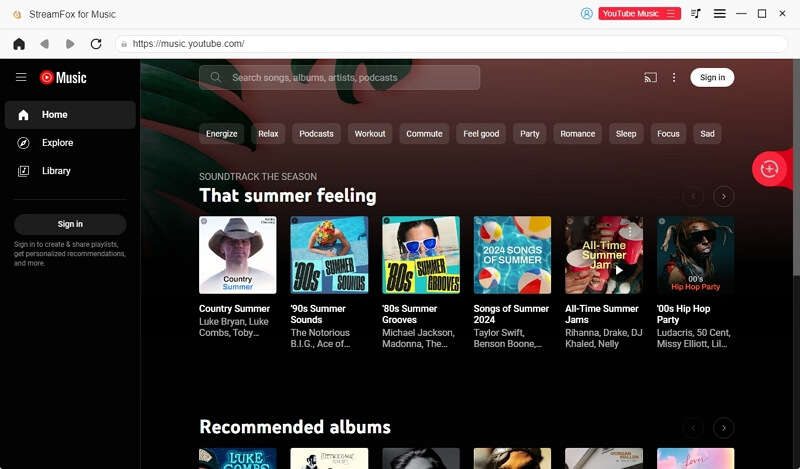Click the '90s Summer Sounds title link
This screenshot has width=800, height=469.
(318, 314)
